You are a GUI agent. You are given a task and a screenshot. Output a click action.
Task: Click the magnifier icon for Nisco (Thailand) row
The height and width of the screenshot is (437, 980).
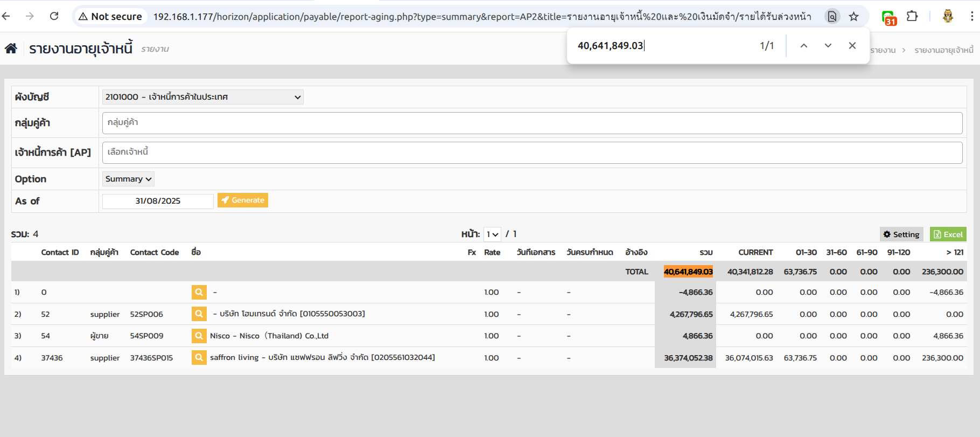199,336
